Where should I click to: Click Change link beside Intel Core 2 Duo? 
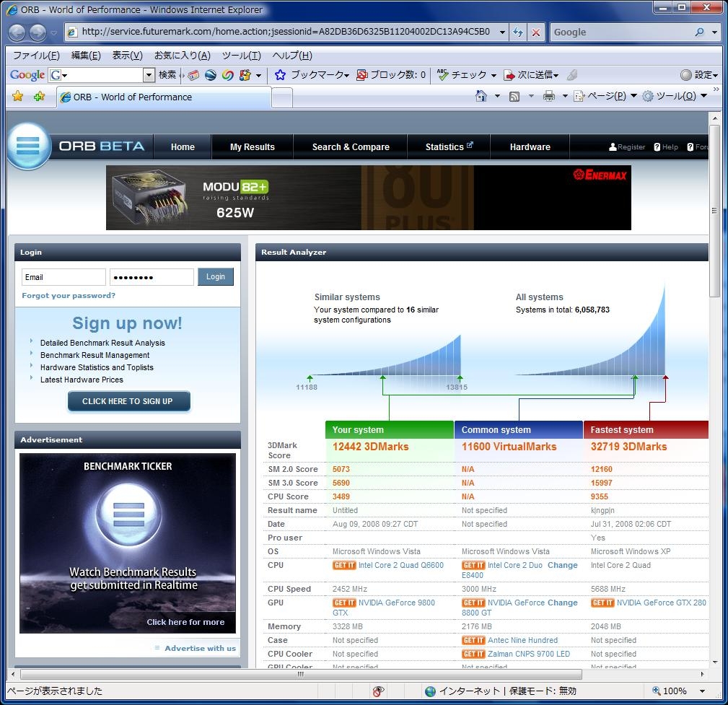tap(562, 565)
